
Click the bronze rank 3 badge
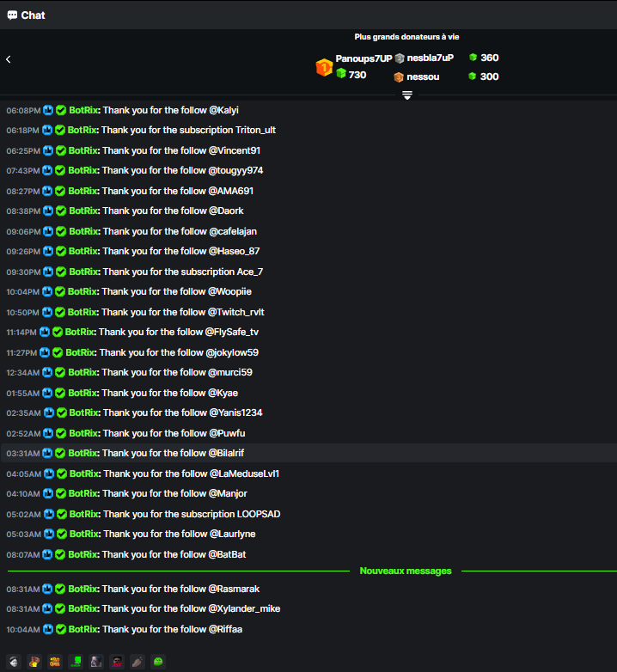[399, 77]
